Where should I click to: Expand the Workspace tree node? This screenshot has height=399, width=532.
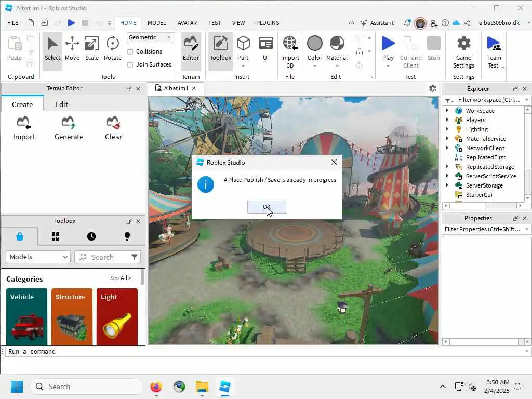[447, 110]
